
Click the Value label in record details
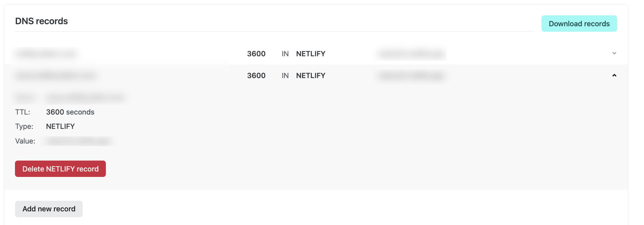coord(25,140)
